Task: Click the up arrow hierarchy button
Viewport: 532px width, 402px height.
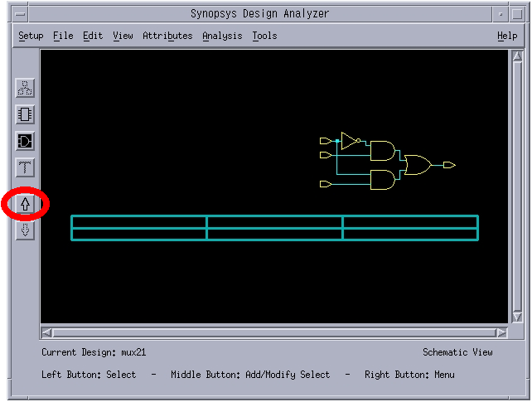Action: pos(25,204)
